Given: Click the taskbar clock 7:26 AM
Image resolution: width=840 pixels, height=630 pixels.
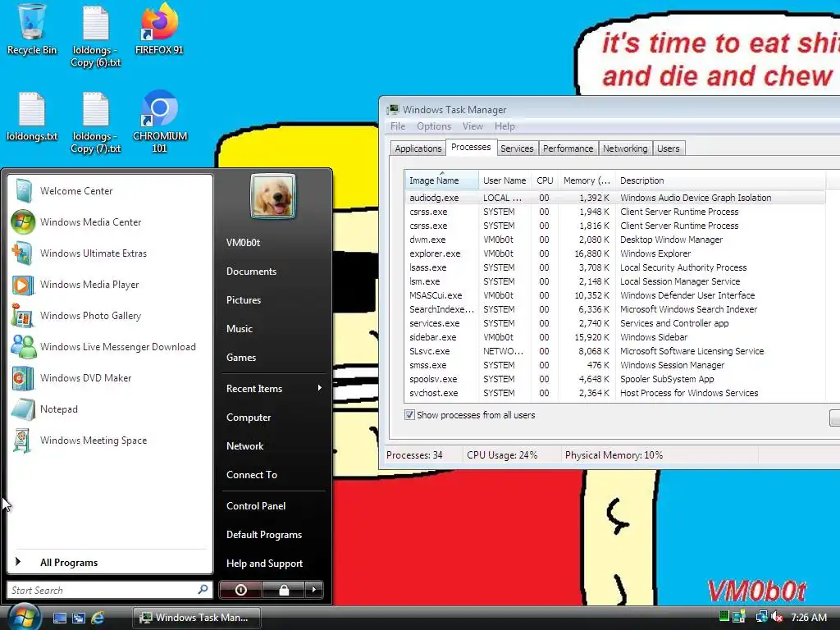Looking at the screenshot, I should (x=809, y=617).
